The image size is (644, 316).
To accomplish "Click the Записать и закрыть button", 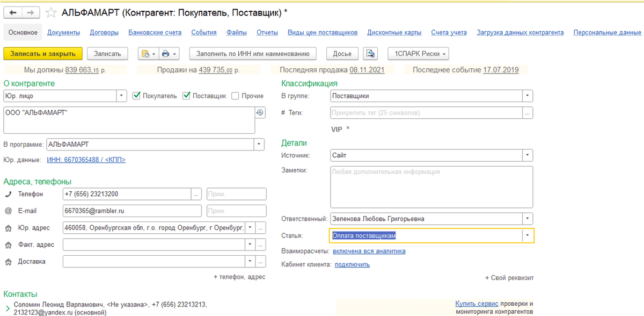I will [x=43, y=54].
